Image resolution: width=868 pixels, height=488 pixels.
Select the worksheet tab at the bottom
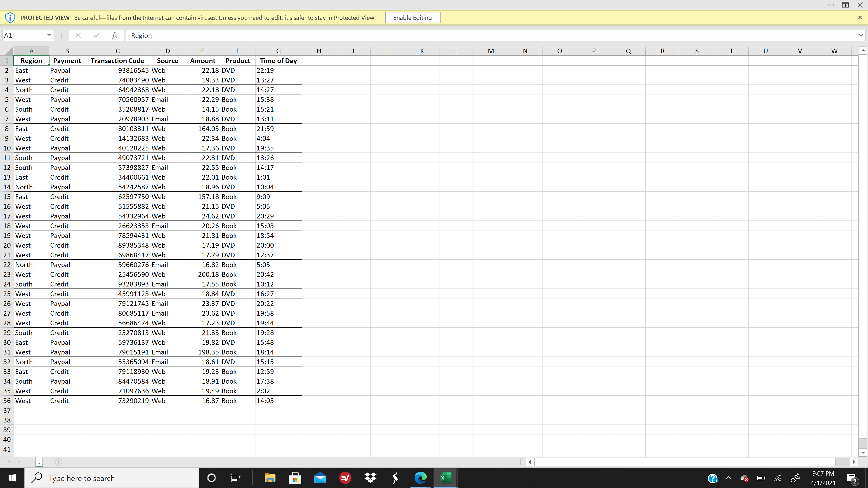coord(39,462)
